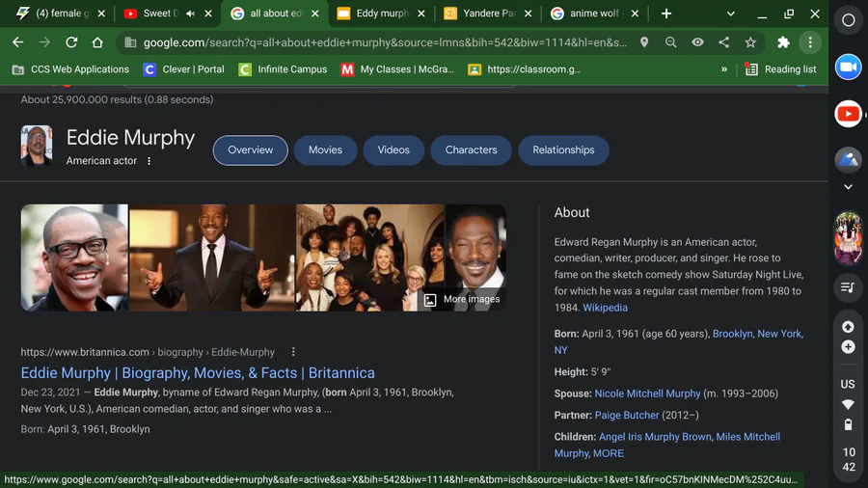Viewport: 868px width, 488px height.
Task: Launch YouTube from the shelf
Action: pyautogui.click(x=848, y=114)
